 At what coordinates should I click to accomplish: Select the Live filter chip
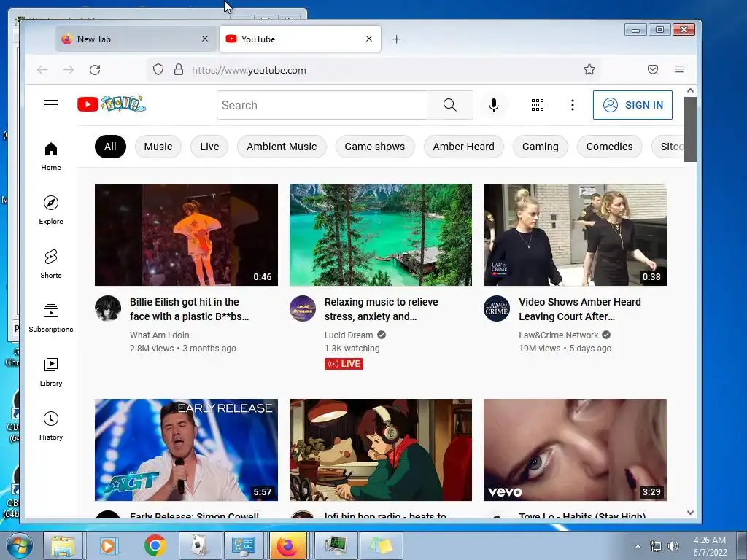coord(209,147)
